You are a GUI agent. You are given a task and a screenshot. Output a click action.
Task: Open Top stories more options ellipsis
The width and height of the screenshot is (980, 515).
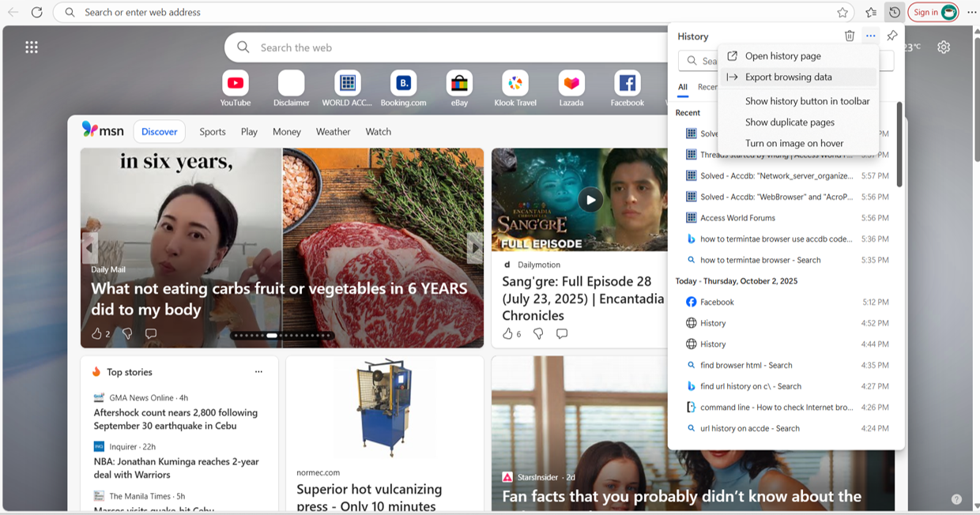258,372
